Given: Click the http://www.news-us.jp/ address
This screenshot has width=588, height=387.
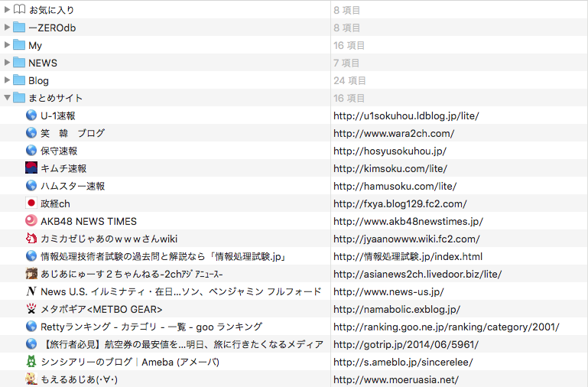Looking at the screenshot, I should [x=388, y=291].
